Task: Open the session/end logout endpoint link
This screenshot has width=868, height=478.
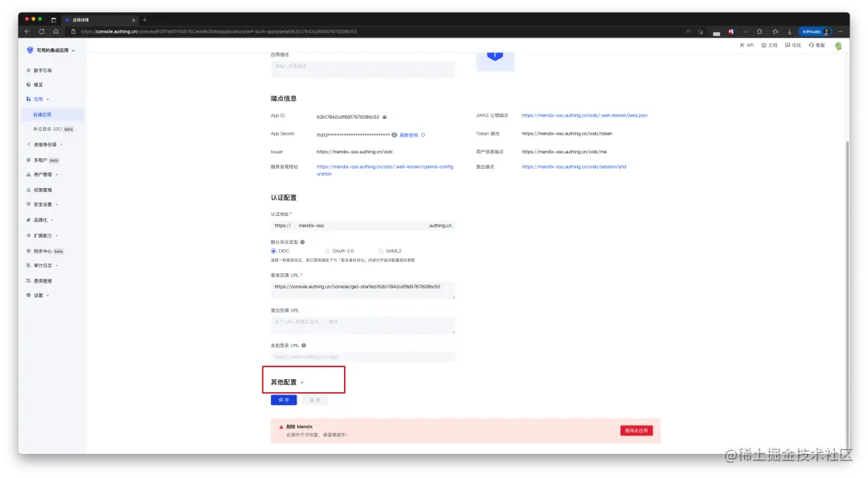Action: tap(574, 166)
